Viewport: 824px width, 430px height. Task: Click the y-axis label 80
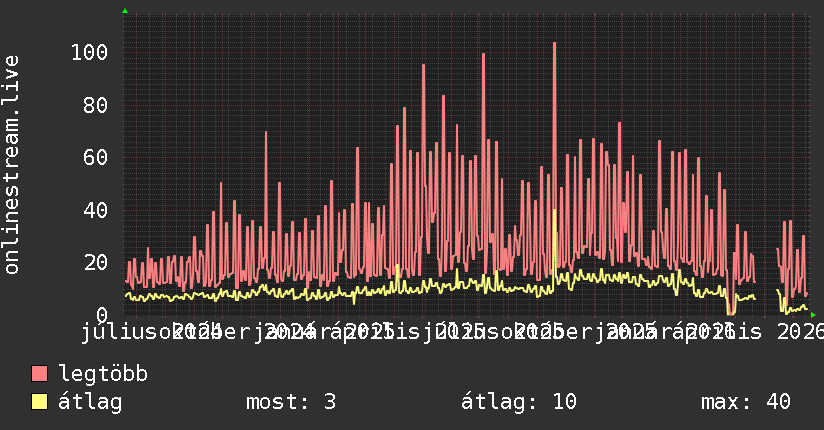click(95, 105)
